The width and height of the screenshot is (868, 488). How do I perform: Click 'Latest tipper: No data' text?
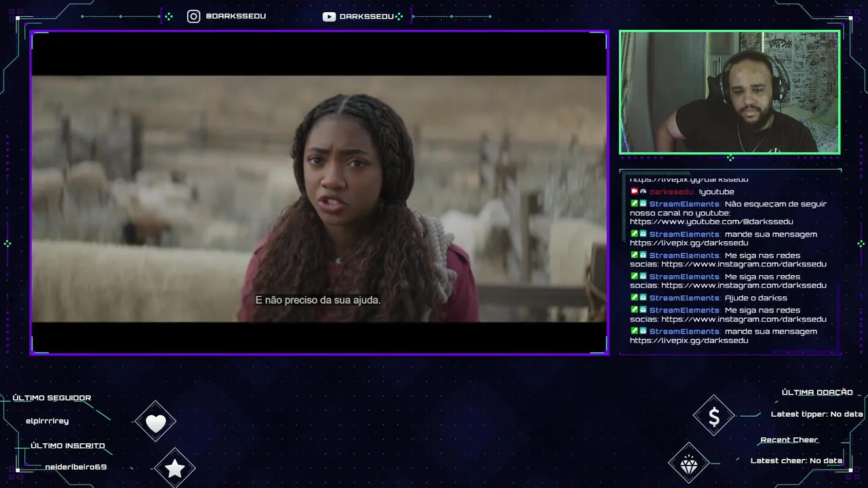tap(817, 414)
